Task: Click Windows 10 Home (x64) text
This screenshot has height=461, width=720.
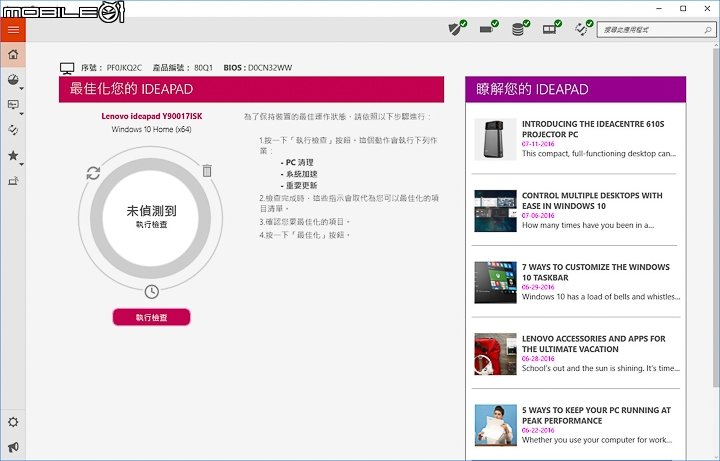Action: (x=152, y=129)
